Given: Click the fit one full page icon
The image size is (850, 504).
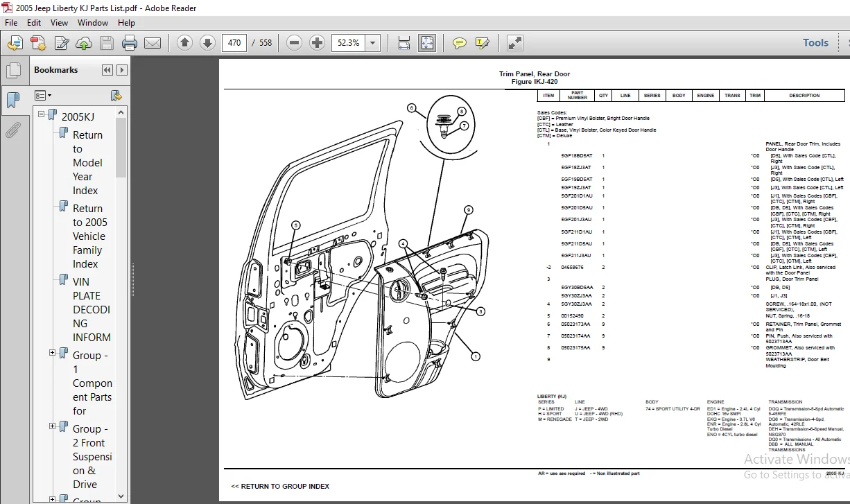Looking at the screenshot, I should click(427, 43).
